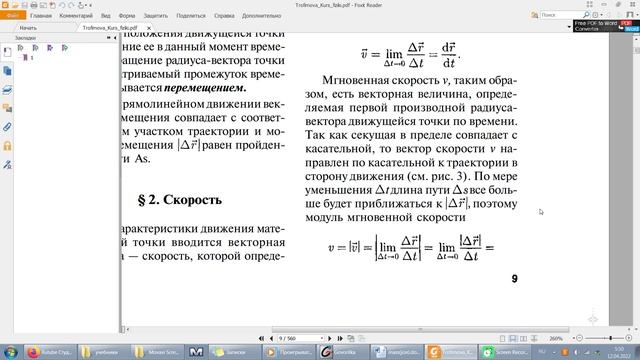Open the Файл menu
Viewport: 640px width, 360px height.
click(13, 16)
